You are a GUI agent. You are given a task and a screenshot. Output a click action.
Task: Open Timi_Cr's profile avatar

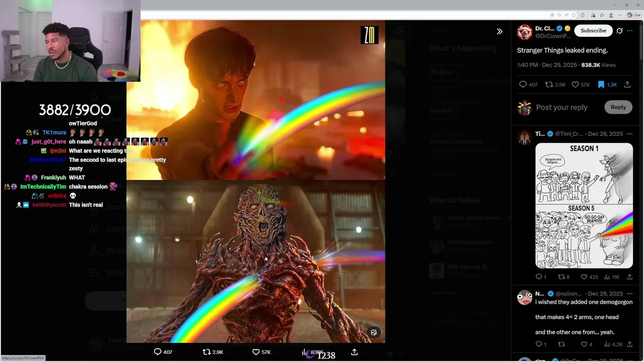[525, 138]
